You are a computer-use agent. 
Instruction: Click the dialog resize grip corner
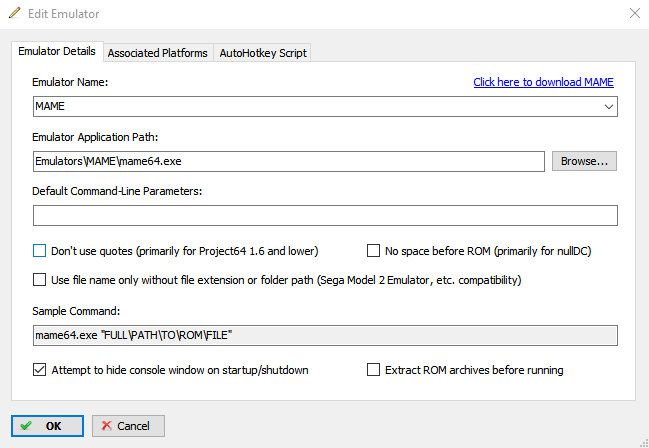644,443
